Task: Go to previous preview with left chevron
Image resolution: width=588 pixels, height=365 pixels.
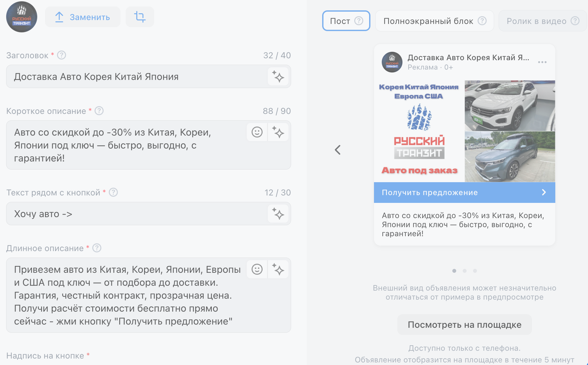Action: click(338, 149)
